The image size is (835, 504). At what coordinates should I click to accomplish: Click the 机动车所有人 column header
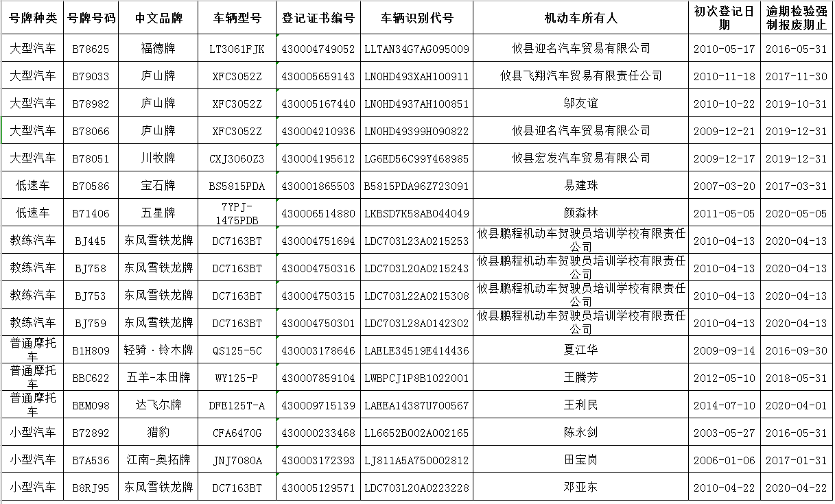coord(581,19)
